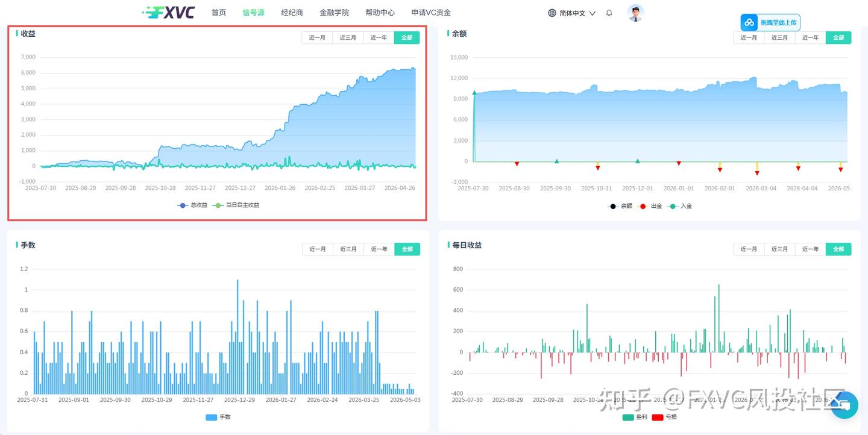Select 近三月 in the 收益 panel
This screenshot has width=868, height=435.
pos(348,37)
